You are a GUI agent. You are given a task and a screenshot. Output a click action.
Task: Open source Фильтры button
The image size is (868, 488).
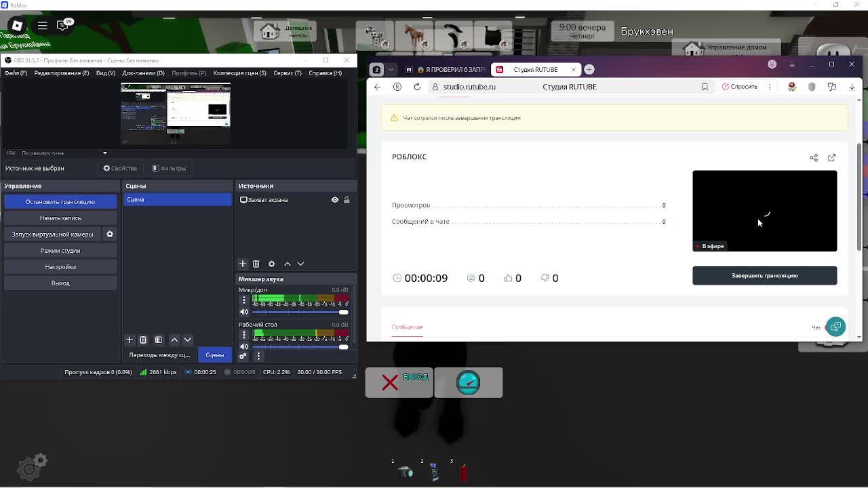(170, 168)
